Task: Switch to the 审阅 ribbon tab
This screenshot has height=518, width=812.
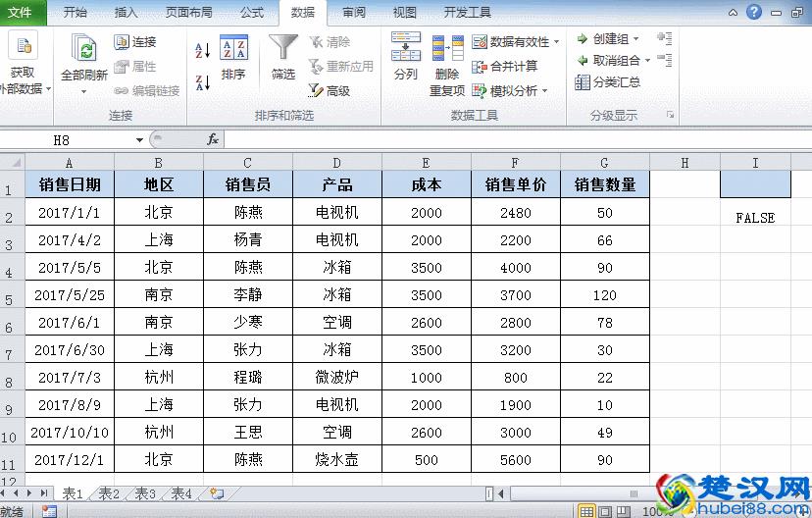Action: point(354,13)
